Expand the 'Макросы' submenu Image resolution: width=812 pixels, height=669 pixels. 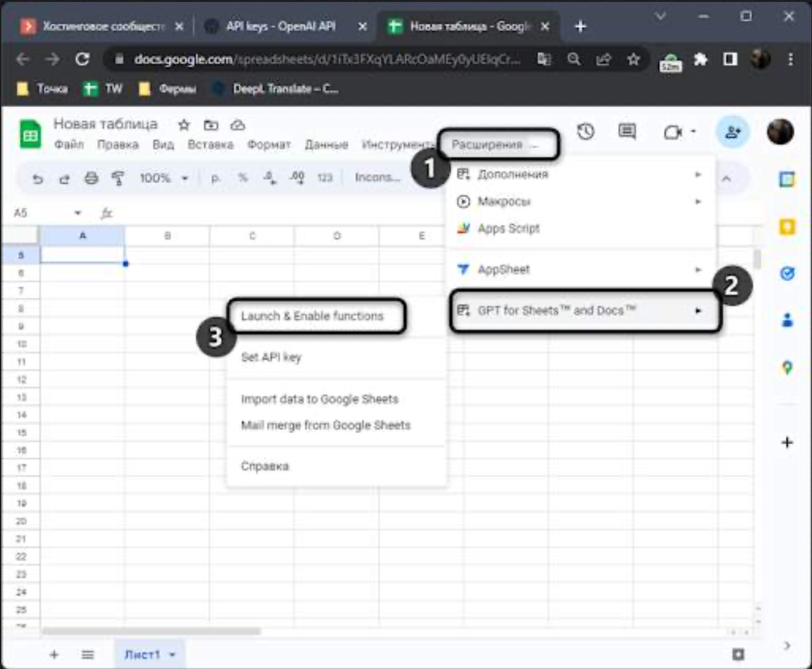point(580,201)
